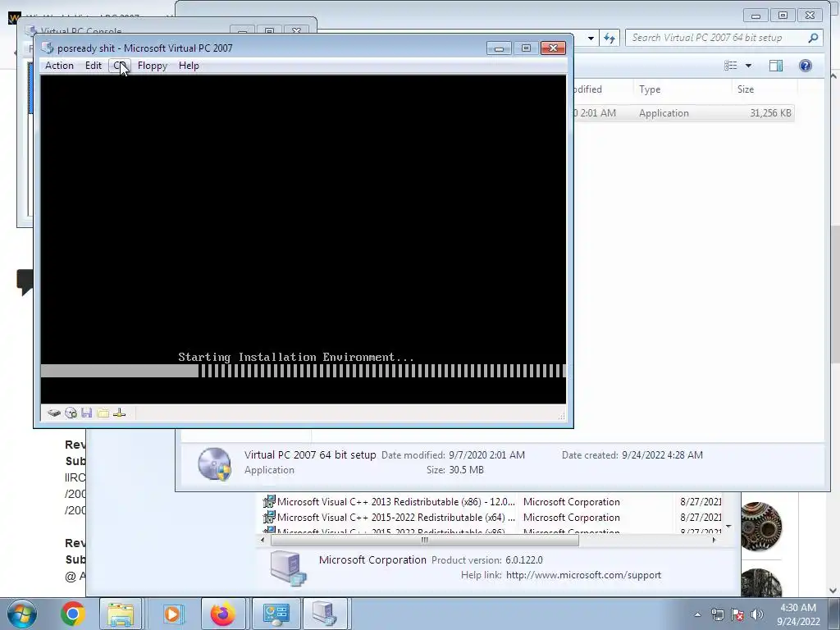
Task: Open the Edit menu in Virtual PC
Action: click(x=93, y=66)
